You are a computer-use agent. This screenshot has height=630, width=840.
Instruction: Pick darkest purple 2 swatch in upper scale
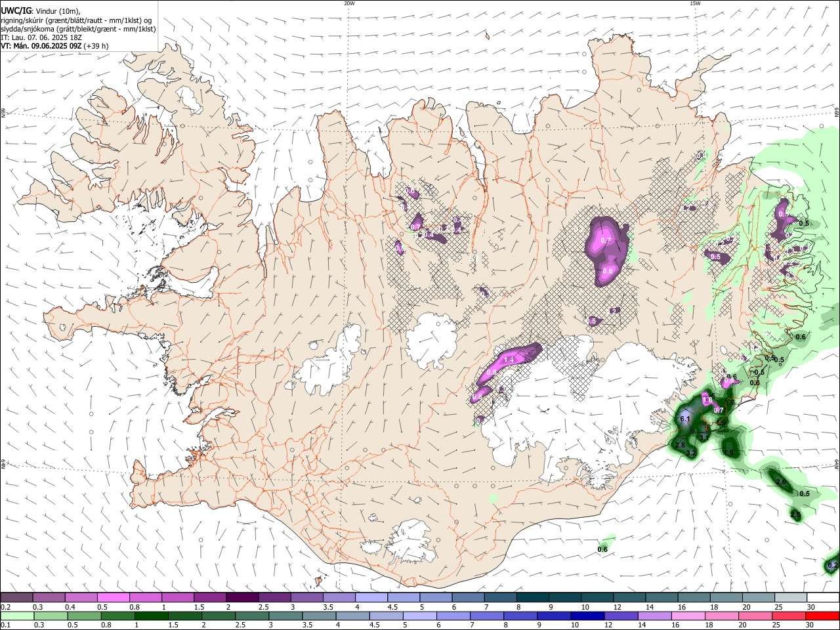(x=242, y=598)
